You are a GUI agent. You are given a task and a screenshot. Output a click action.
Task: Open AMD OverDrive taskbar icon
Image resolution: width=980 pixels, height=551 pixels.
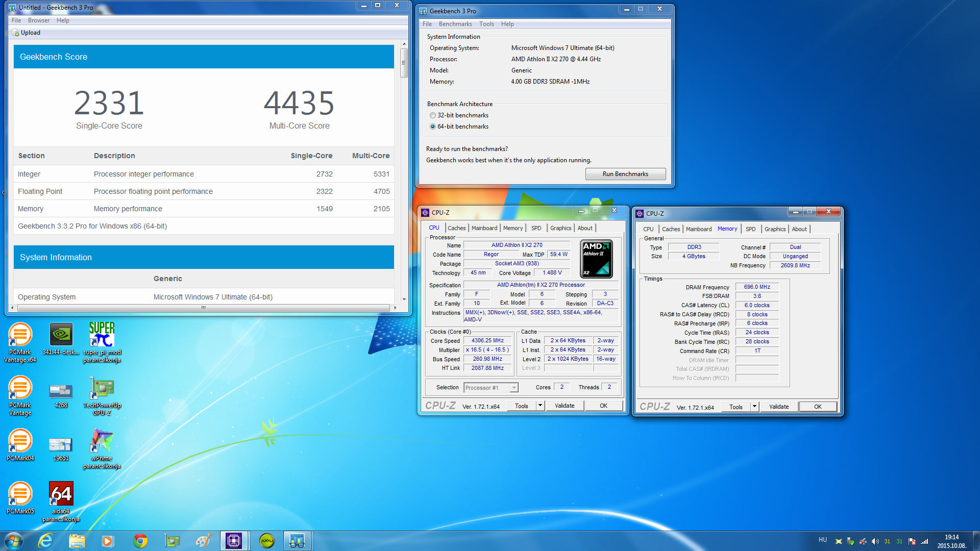[x=266, y=541]
